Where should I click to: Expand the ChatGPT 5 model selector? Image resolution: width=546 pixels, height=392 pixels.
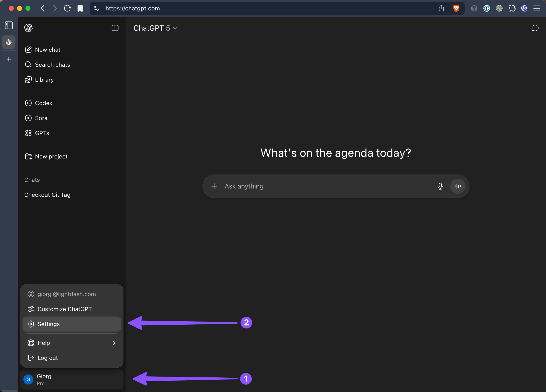click(156, 28)
